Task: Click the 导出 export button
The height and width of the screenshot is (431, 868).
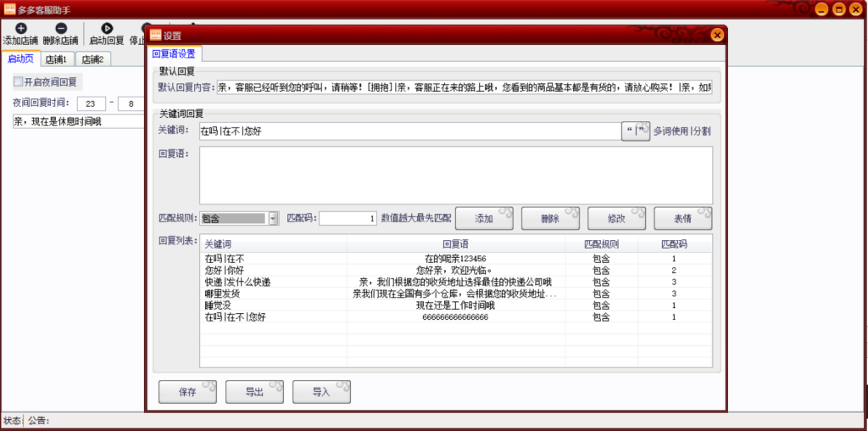Action: click(254, 392)
